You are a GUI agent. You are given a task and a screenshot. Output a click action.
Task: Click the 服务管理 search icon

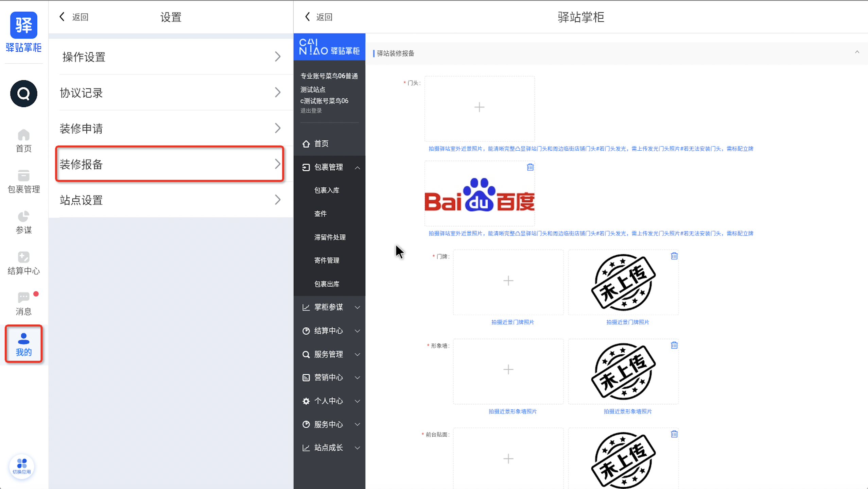(x=306, y=354)
